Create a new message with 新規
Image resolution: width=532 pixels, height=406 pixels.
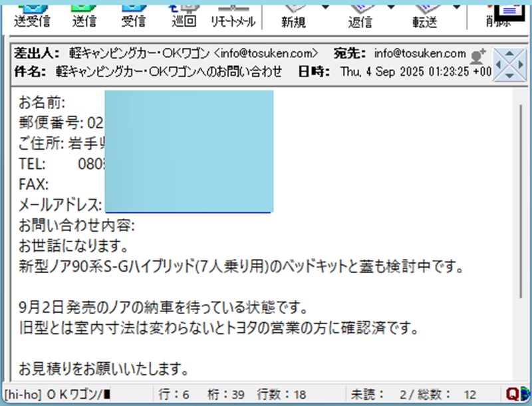(x=293, y=16)
